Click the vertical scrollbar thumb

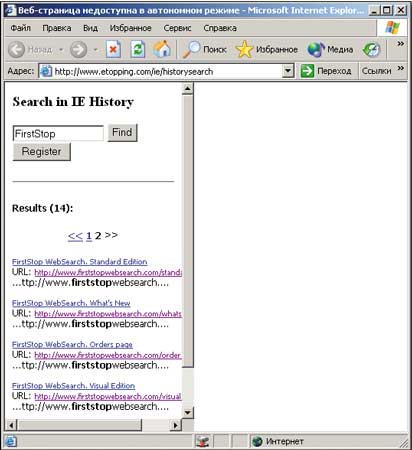pyautogui.click(x=188, y=231)
